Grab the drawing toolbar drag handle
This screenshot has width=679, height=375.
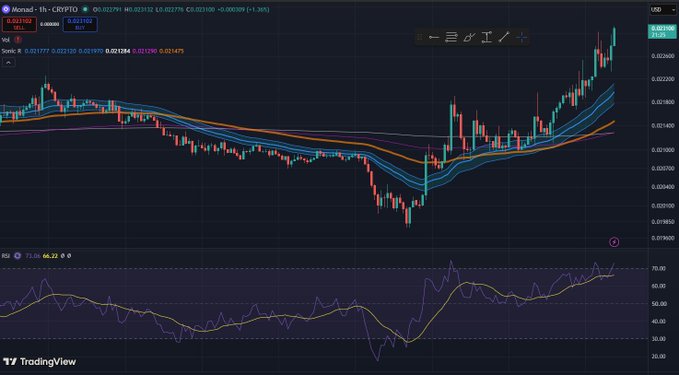click(419, 37)
